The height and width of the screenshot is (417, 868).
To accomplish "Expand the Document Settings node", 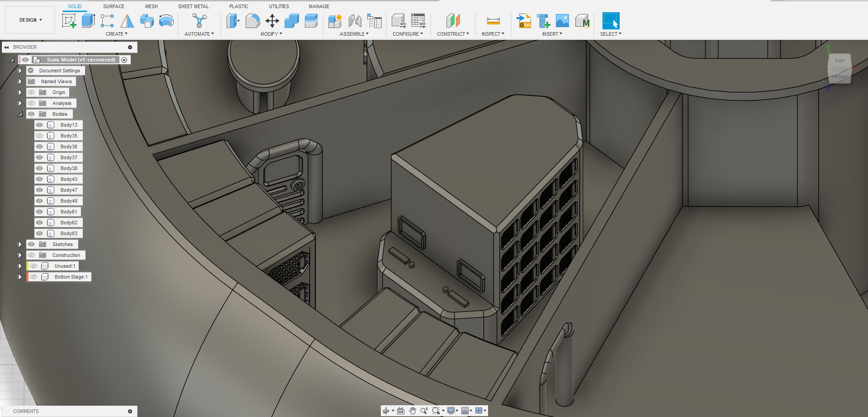I will 20,71.
